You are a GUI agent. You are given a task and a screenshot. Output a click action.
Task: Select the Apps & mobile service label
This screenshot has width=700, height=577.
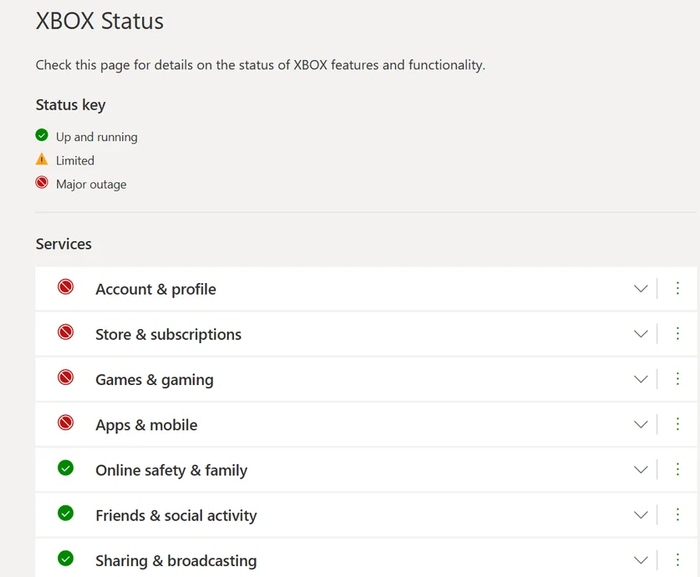146,425
